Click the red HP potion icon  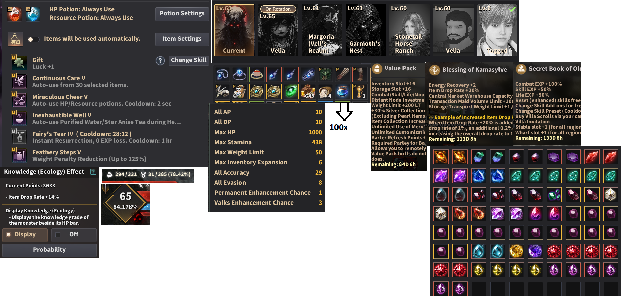click(x=14, y=14)
